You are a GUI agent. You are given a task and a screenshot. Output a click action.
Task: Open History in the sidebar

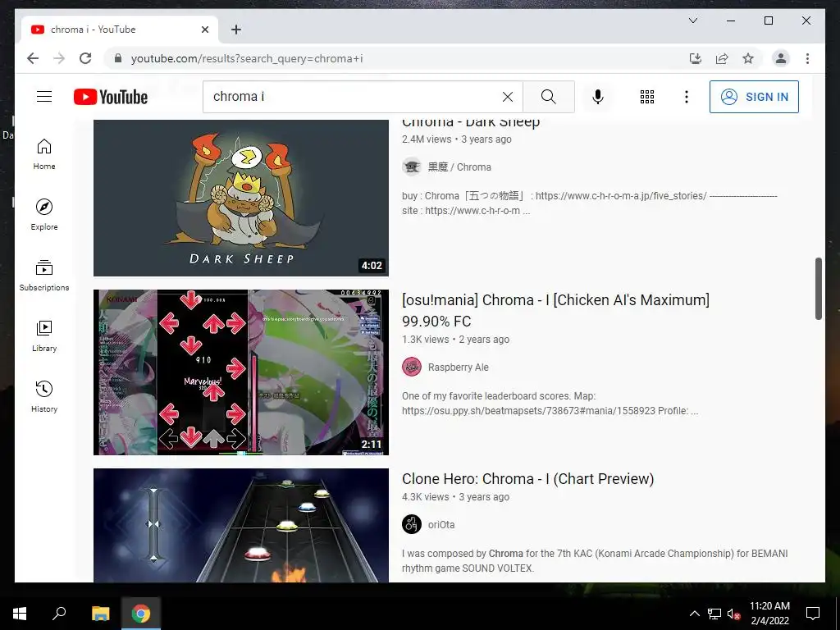pyautogui.click(x=44, y=396)
